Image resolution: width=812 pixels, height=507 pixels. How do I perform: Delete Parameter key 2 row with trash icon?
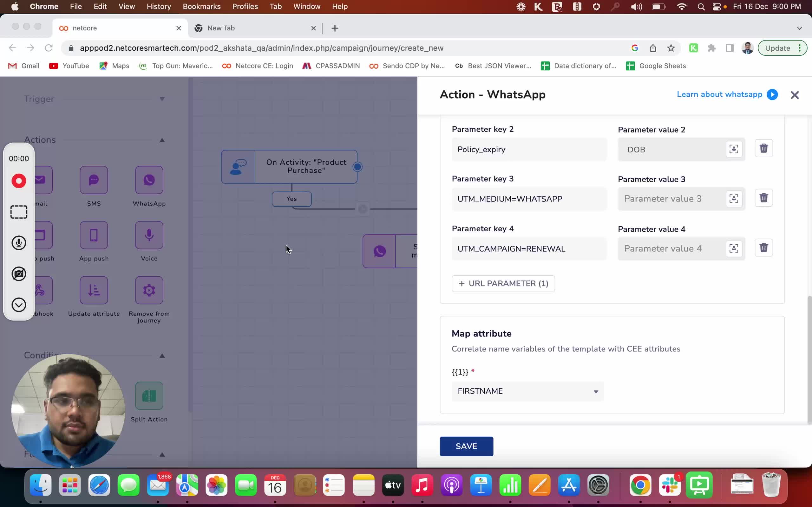coord(763,148)
